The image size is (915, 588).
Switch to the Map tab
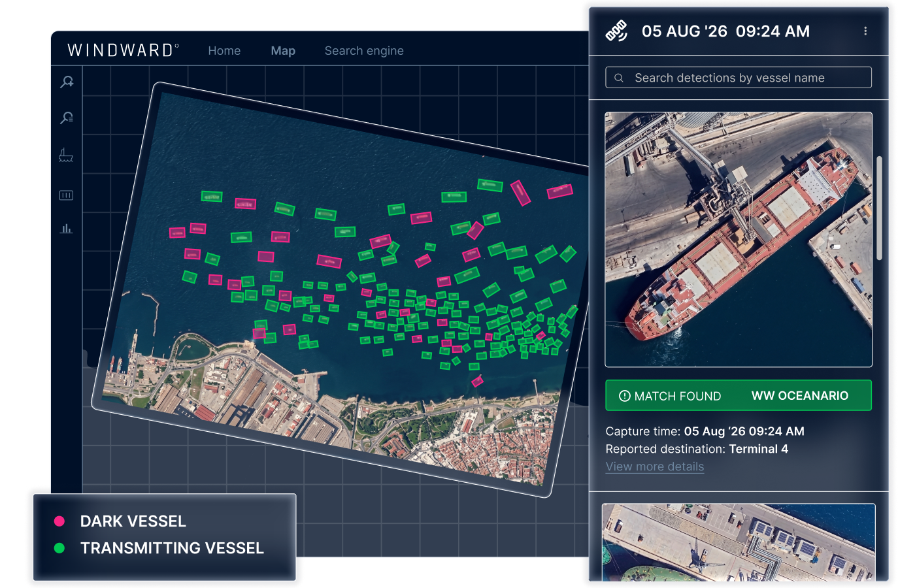click(283, 51)
